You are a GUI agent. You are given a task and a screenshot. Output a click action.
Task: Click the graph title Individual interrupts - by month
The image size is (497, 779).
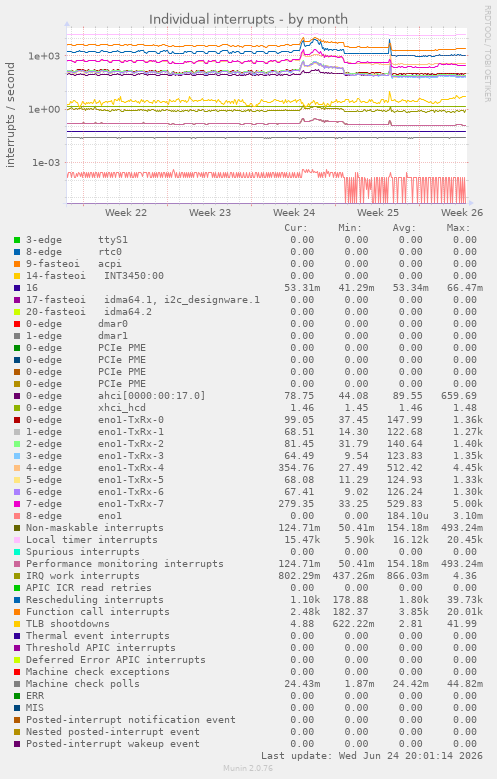click(248, 19)
